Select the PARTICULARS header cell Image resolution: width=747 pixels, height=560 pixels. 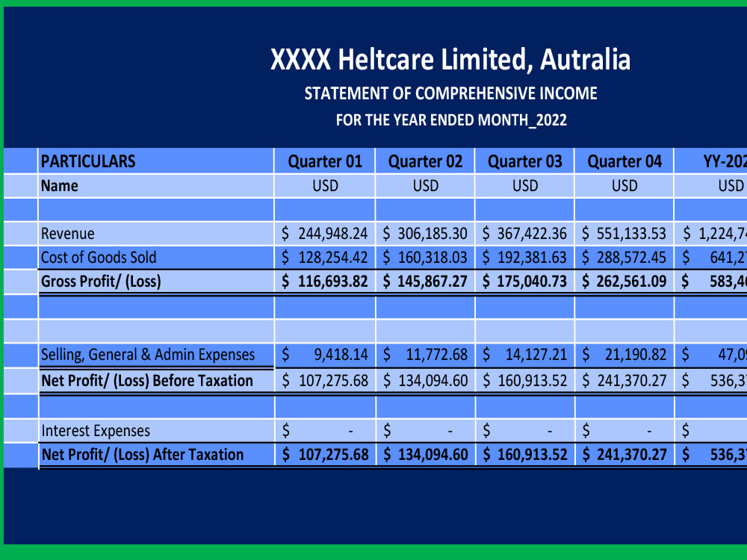tap(156, 161)
